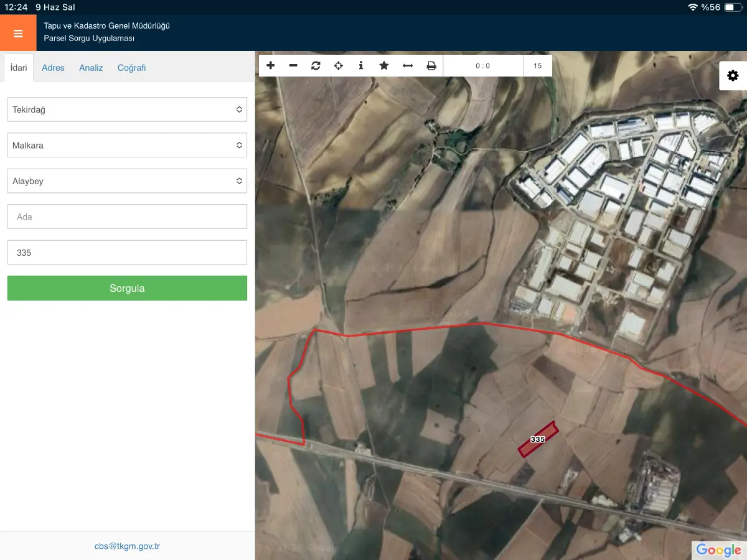The height and width of the screenshot is (560, 747).
Task: Switch to the Adres tab
Action: click(x=53, y=68)
